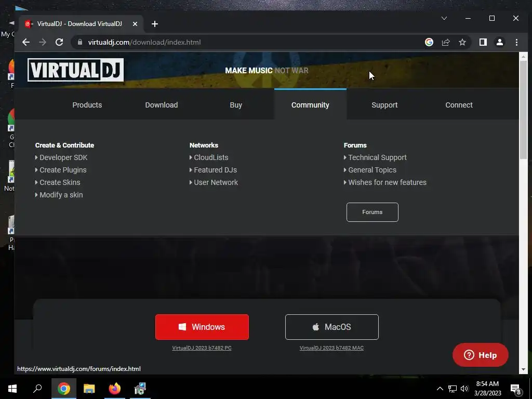Open VirtualDJ 2023 b7482 MAC link
Viewport: 532px width, 399px height.
331,348
